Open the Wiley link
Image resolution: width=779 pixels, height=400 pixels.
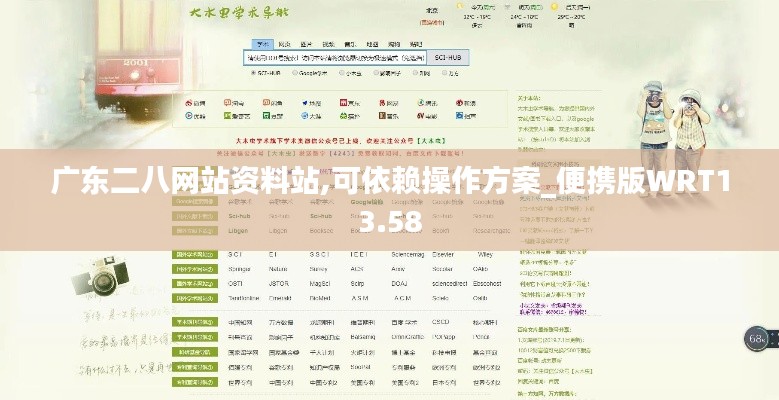coord(485,254)
